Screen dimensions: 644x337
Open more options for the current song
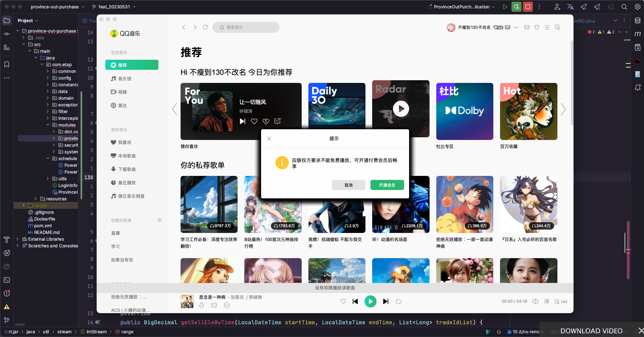(227, 305)
